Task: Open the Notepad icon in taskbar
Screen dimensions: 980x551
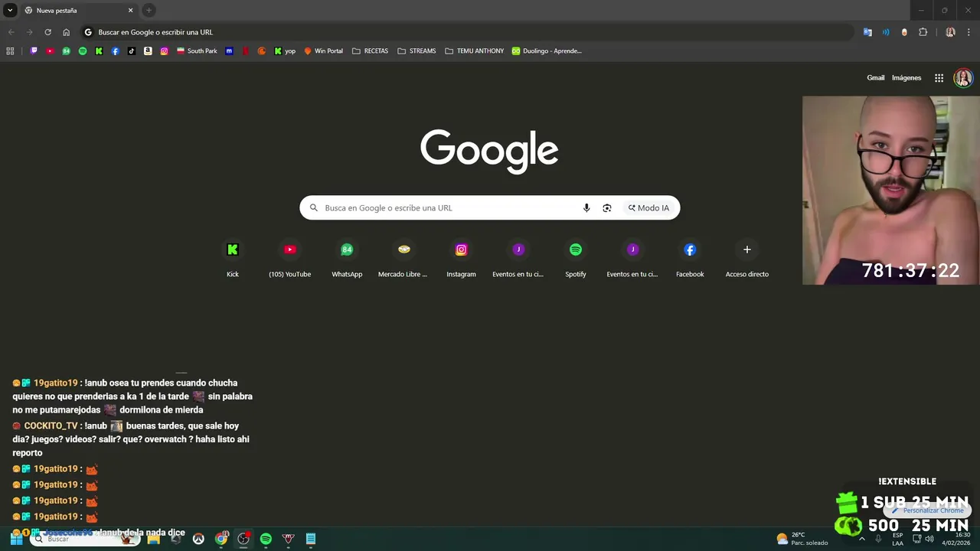Action: coord(311,539)
